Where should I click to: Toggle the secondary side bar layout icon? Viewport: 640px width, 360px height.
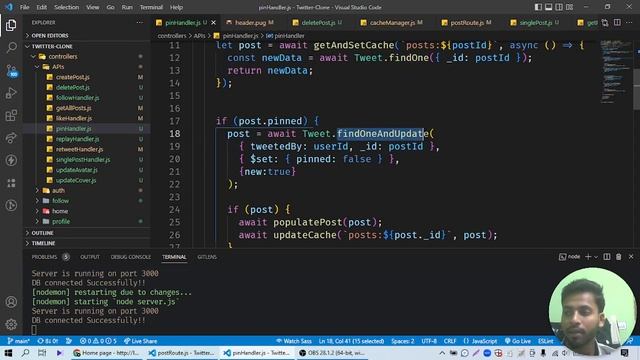click(x=559, y=7)
